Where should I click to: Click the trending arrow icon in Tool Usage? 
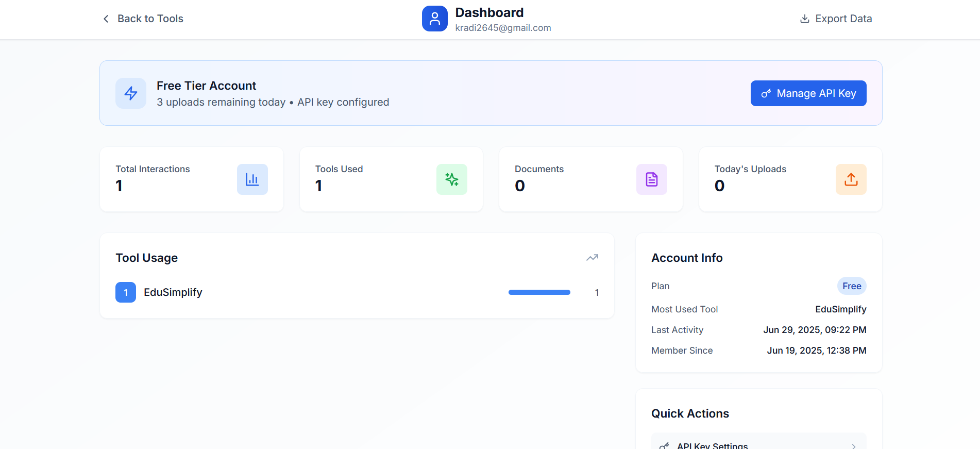tap(593, 258)
